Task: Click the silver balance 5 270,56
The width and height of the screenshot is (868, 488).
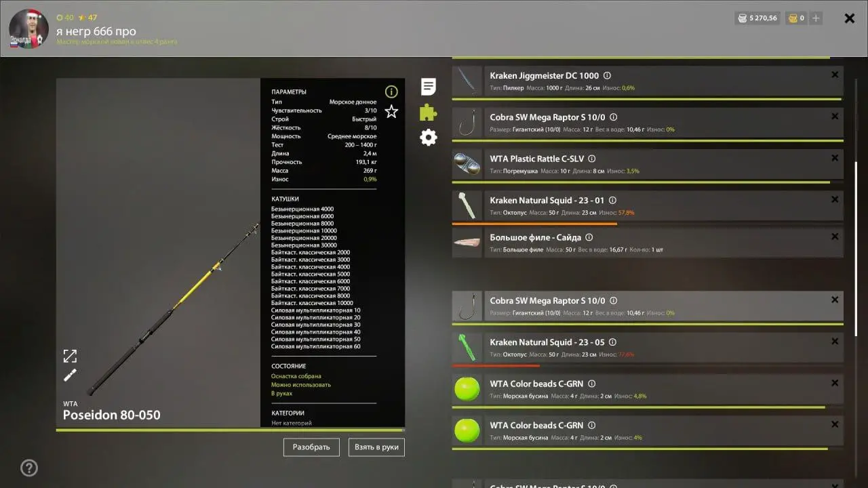Action: pyautogui.click(x=757, y=18)
